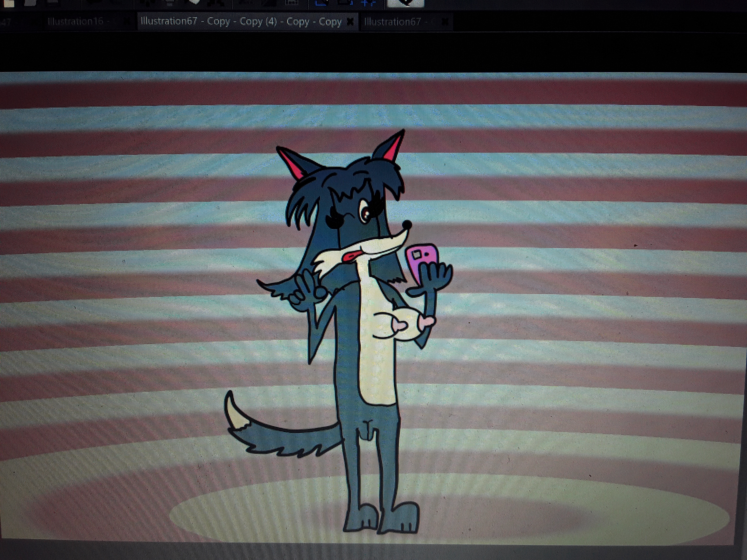Toggle the first blue Snap to Ruler icon
747x560 pixels.
[x=321, y=3]
